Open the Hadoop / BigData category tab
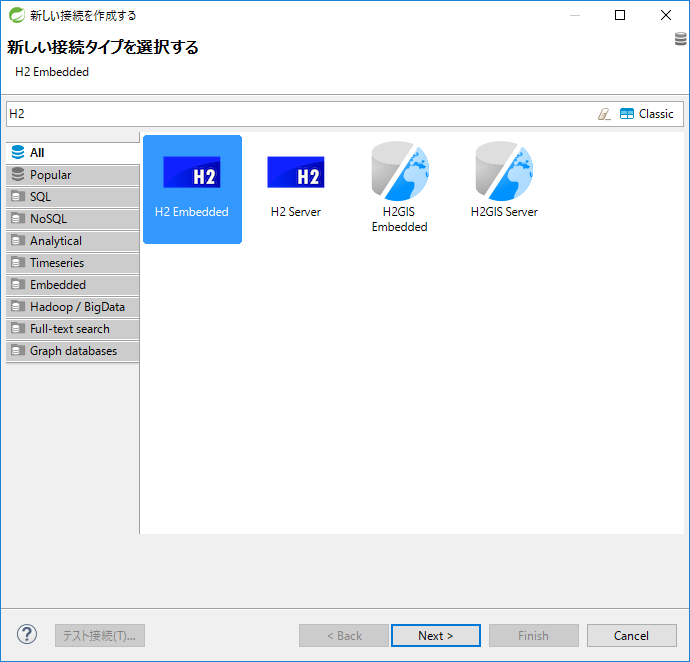 pyautogui.click(x=73, y=307)
